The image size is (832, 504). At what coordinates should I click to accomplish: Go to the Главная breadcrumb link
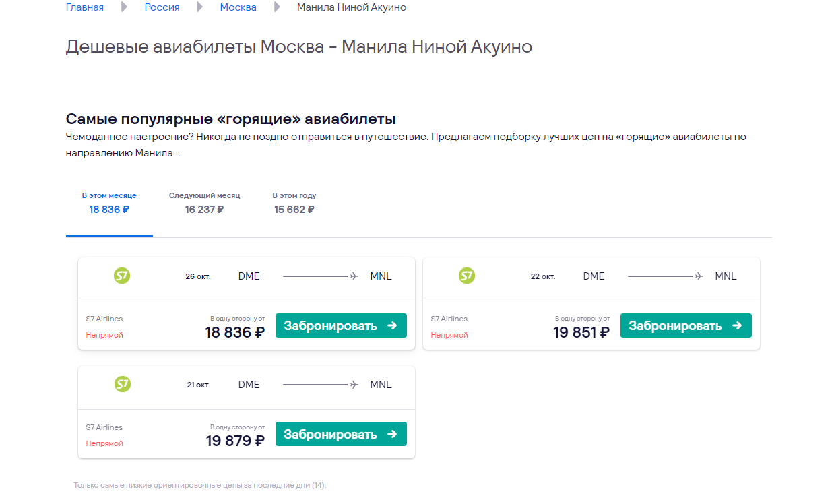pyautogui.click(x=85, y=7)
